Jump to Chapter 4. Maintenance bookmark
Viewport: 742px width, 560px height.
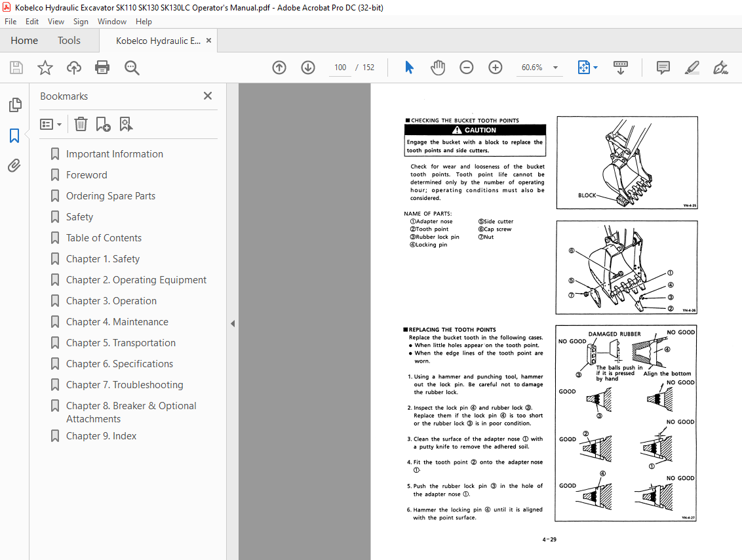(x=117, y=322)
